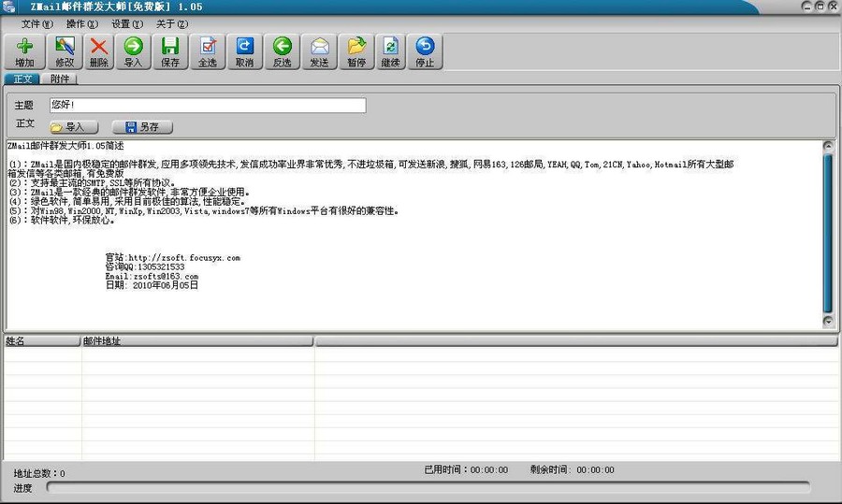The height and width of the screenshot is (504, 842).
Task: Click the 已用时间 elapsed time readout
Action: click(x=466, y=469)
